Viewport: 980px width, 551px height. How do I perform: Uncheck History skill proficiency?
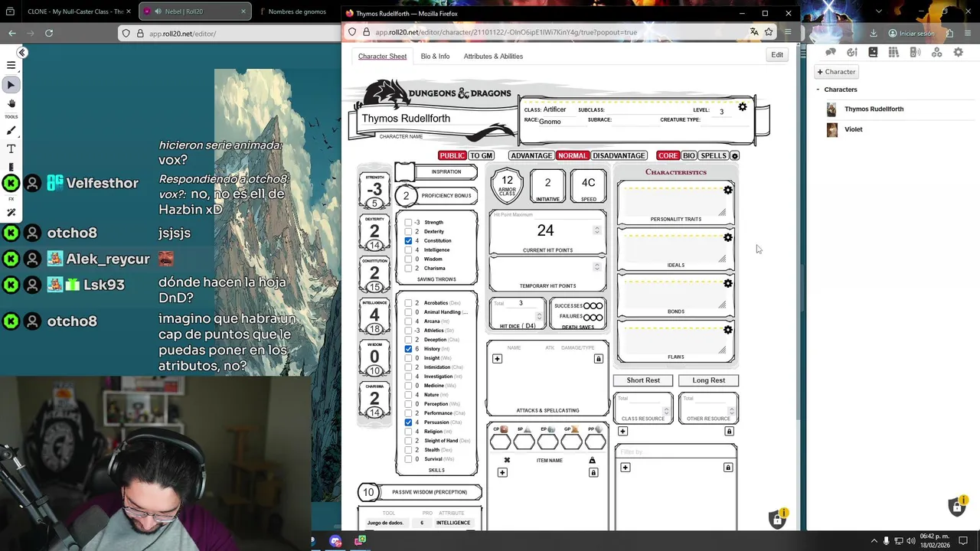point(408,349)
